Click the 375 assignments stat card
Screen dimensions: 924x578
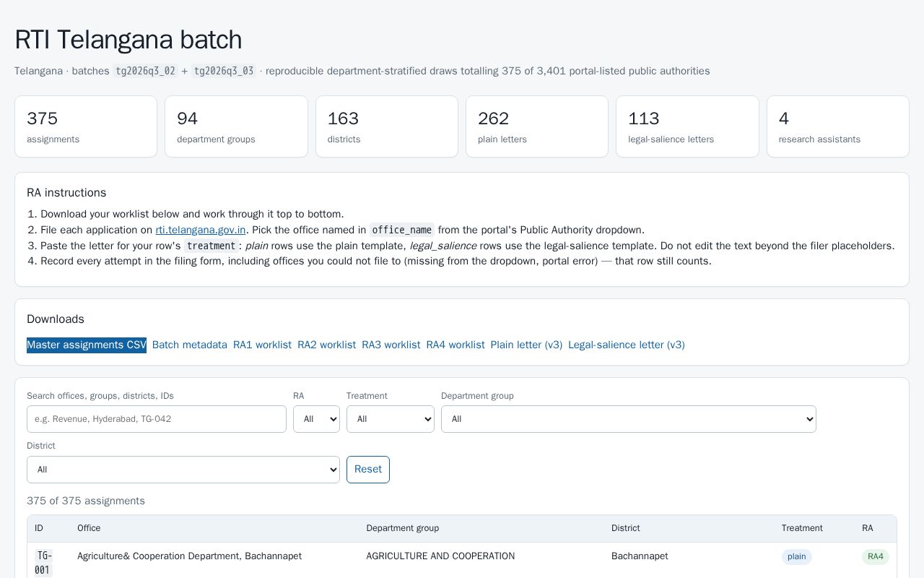pyautogui.click(x=86, y=126)
